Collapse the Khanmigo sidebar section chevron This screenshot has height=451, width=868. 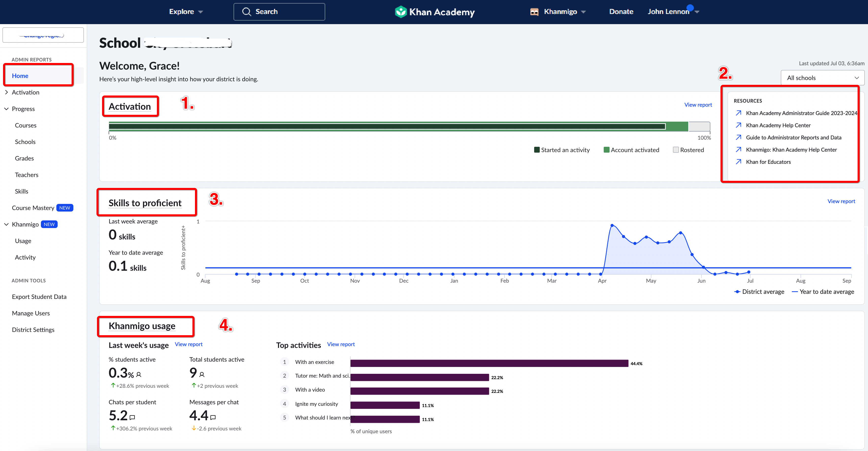pyautogui.click(x=6, y=224)
